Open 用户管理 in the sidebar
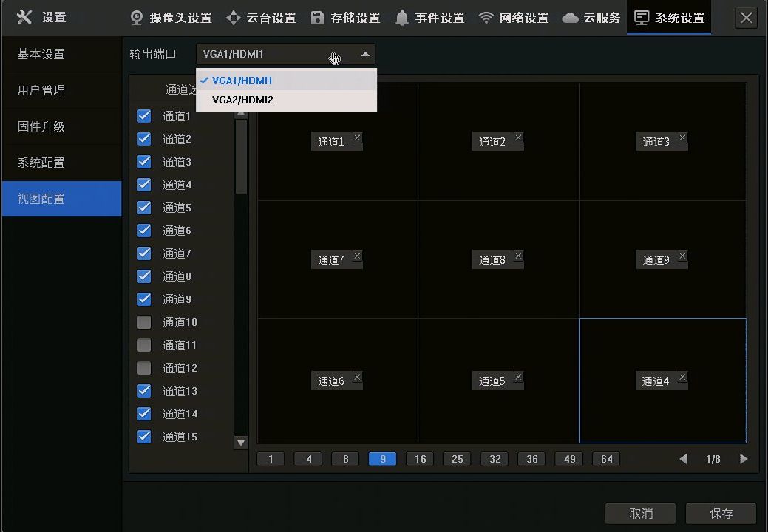The height and width of the screenshot is (532, 768). click(x=41, y=90)
